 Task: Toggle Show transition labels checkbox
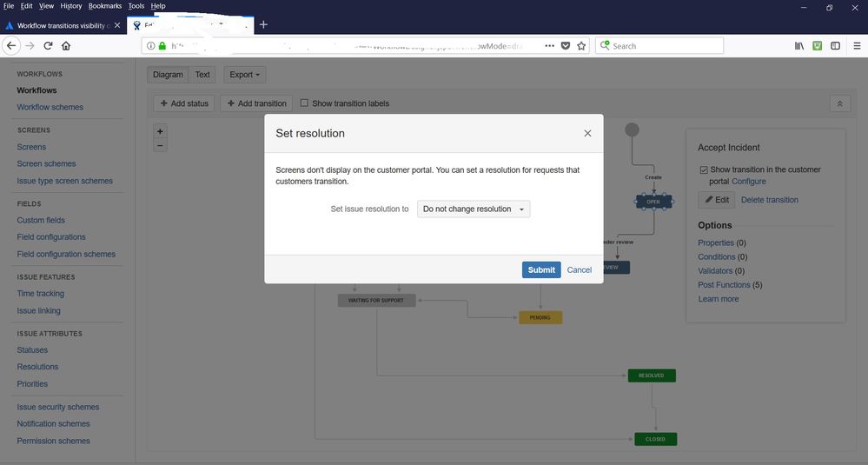pyautogui.click(x=304, y=103)
